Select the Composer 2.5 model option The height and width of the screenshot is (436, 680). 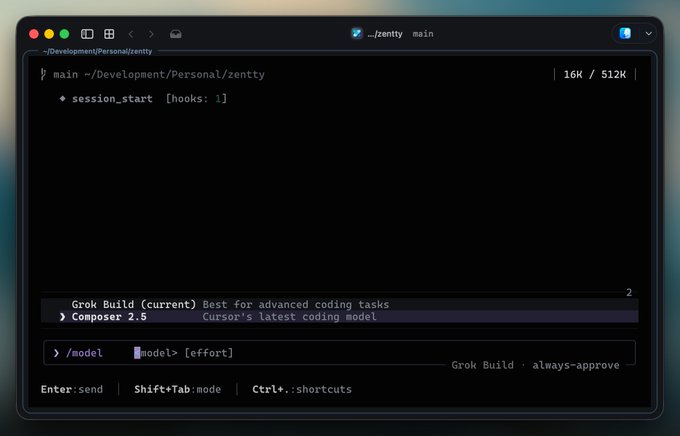pyautogui.click(x=340, y=317)
